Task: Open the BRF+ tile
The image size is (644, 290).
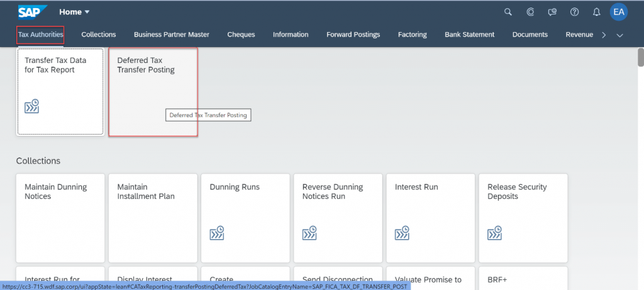Action: [x=523, y=278]
